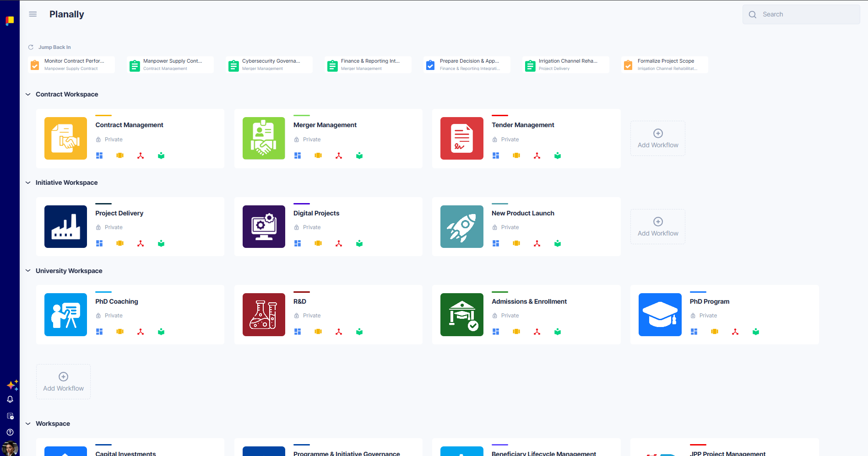Open yellow ticket icon for Digital Projects

click(318, 243)
